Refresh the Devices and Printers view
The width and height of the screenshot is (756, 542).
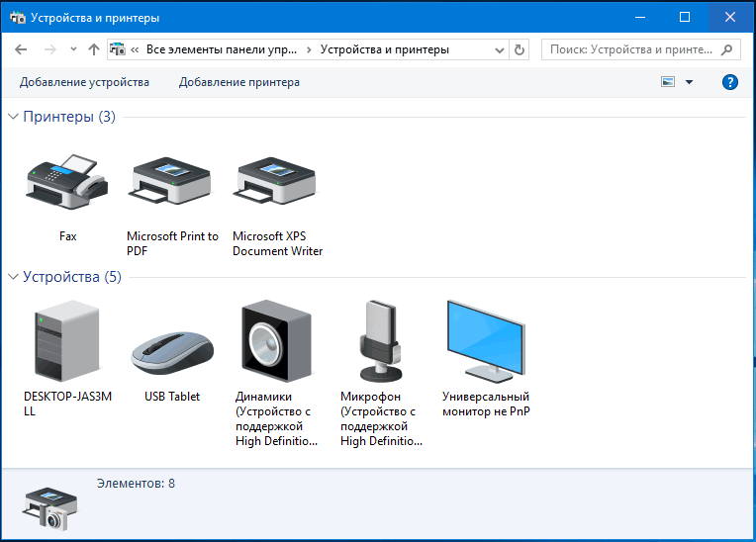coord(520,49)
